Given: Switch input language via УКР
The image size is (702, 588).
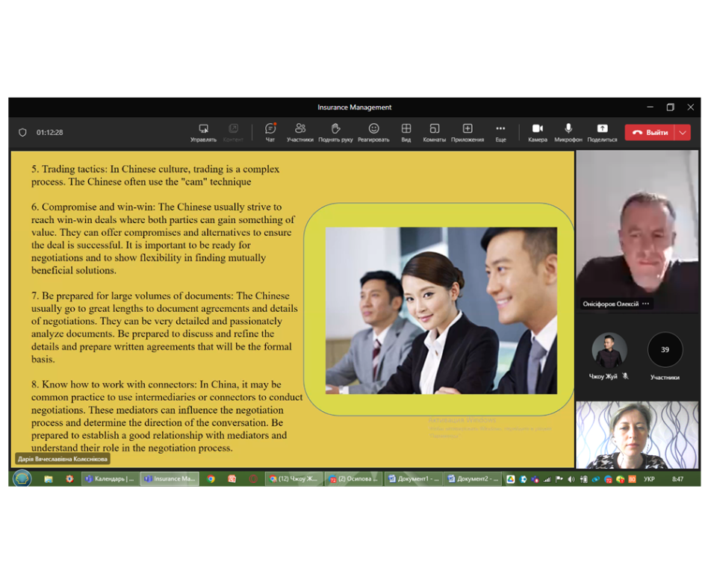Looking at the screenshot, I should pos(649,479).
